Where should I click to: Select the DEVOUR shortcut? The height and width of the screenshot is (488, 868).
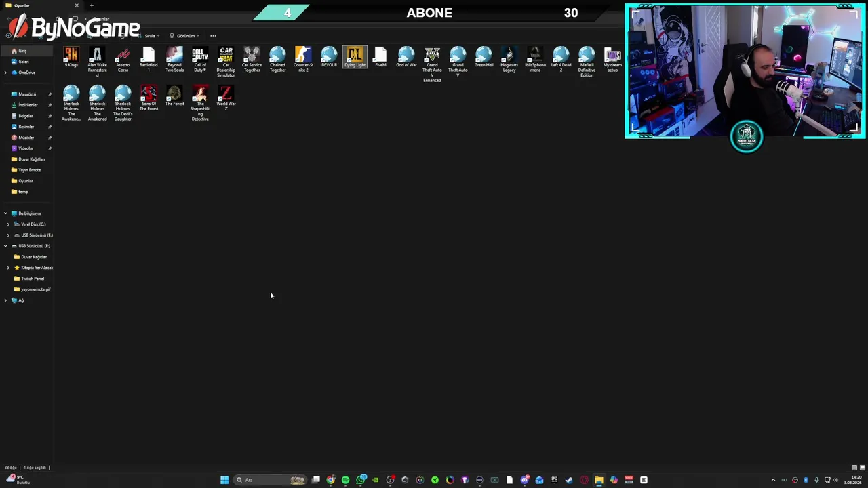[329, 57]
